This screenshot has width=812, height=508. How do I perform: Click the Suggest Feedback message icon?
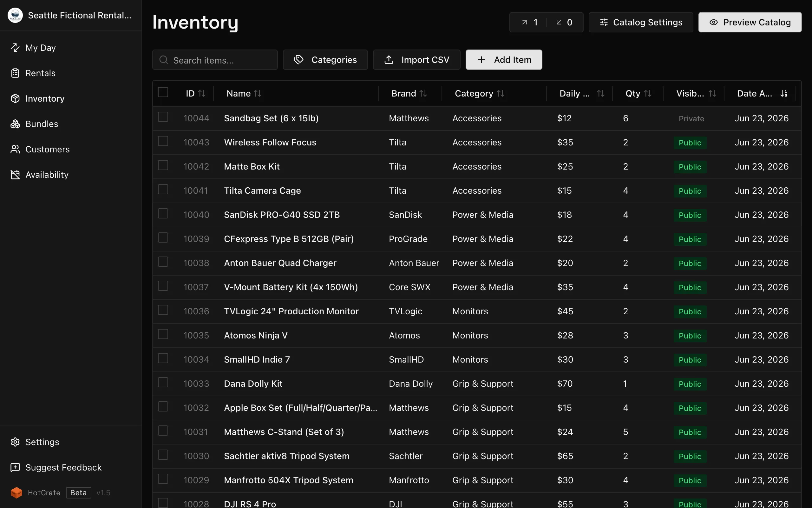pyautogui.click(x=15, y=467)
